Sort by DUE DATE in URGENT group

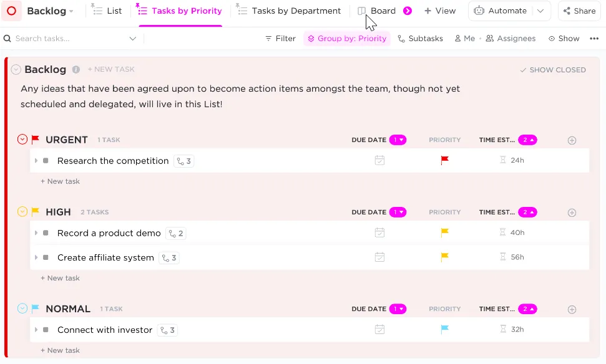tap(369, 140)
